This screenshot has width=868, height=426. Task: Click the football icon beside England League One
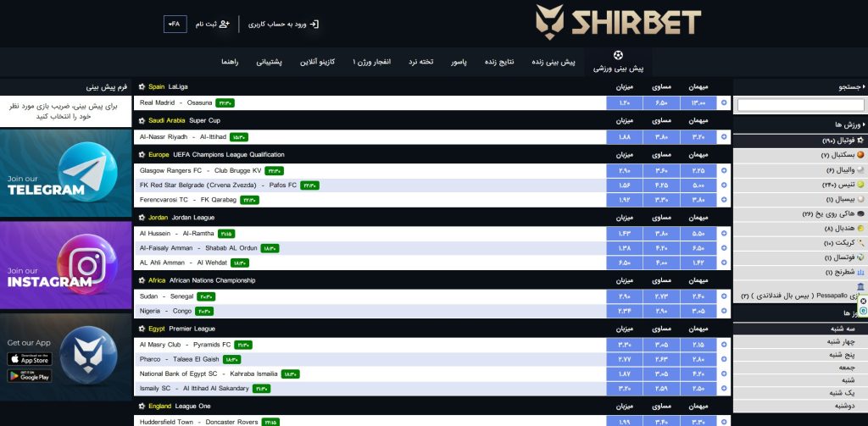[142, 406]
